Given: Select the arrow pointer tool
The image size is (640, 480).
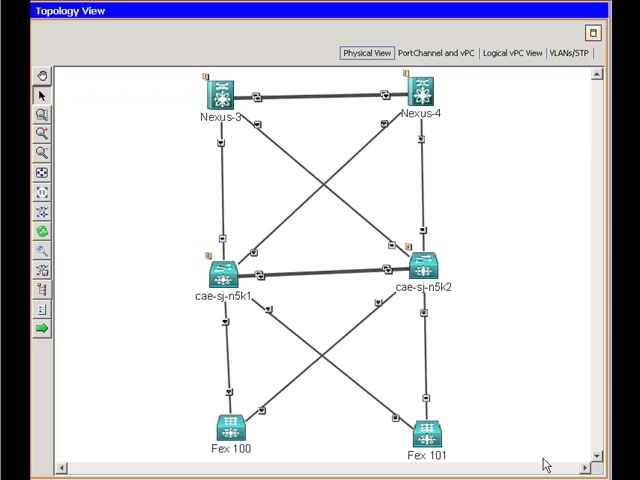Looking at the screenshot, I should point(42,96).
